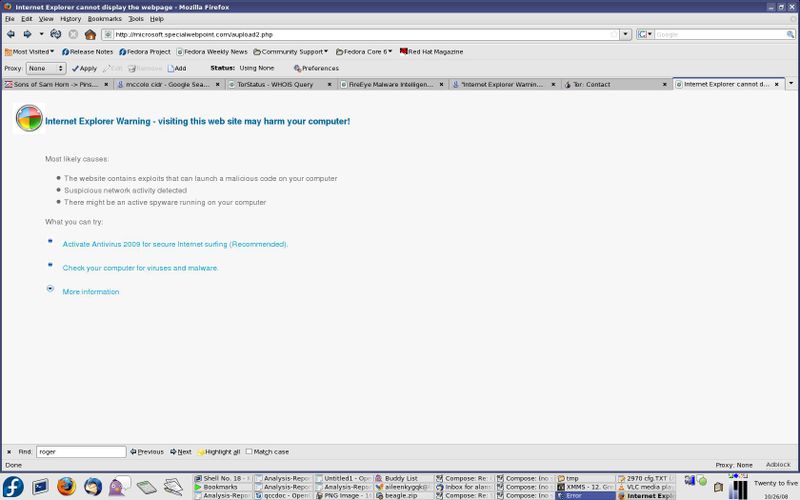Click the site identity icon in address bar

pyautogui.click(x=108, y=34)
